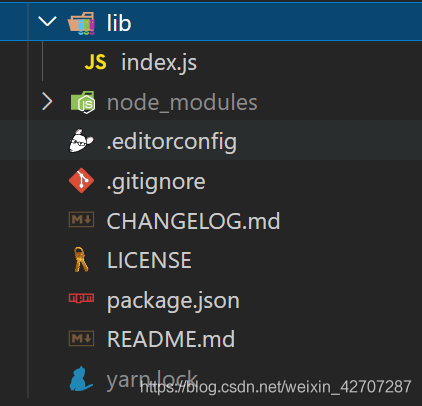Open the LICENSE file

click(149, 260)
